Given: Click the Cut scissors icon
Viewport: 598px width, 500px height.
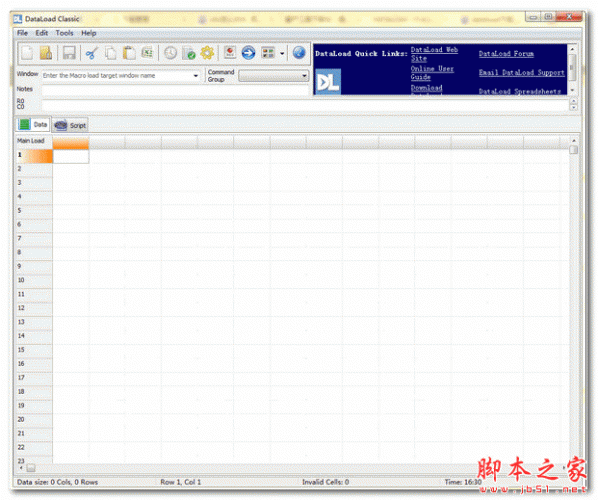Looking at the screenshot, I should (92, 53).
